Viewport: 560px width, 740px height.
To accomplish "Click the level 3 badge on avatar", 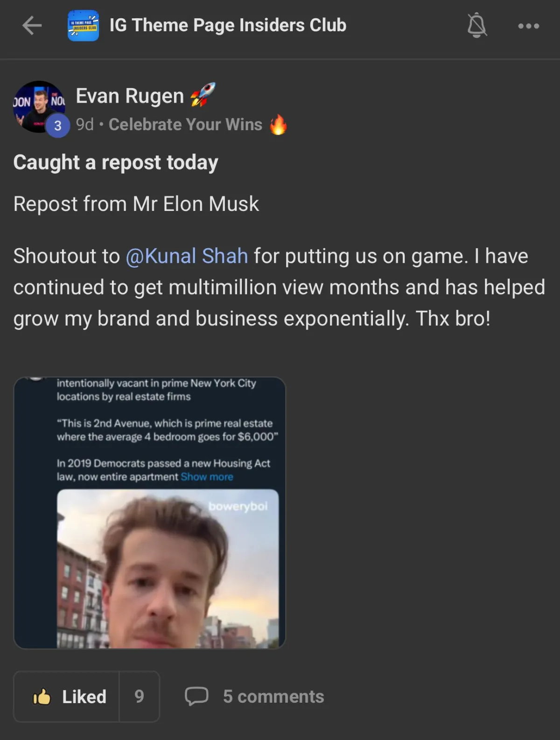I will point(57,126).
